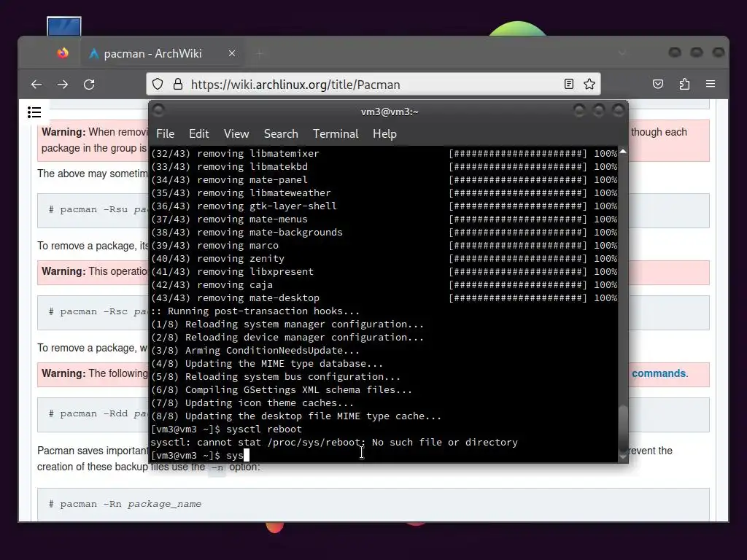Click terminal title 'vm3@vm3:~'
The image size is (747, 560).
390,112
